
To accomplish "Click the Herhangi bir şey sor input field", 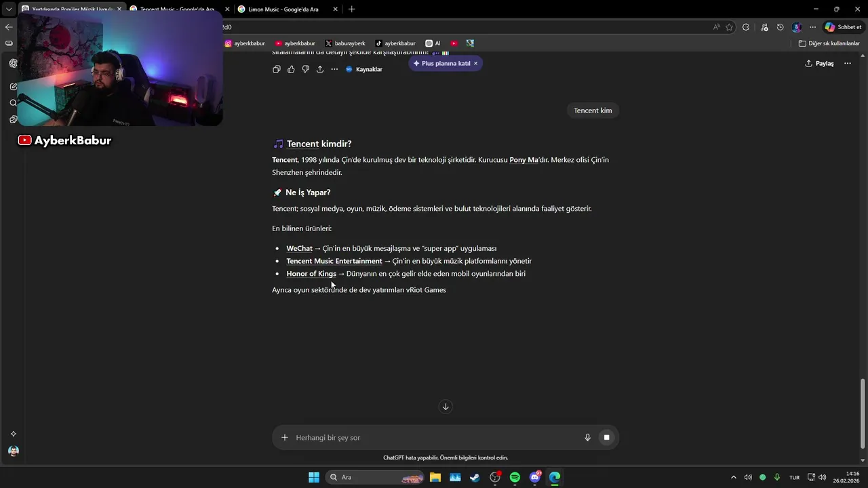I will [434, 437].
